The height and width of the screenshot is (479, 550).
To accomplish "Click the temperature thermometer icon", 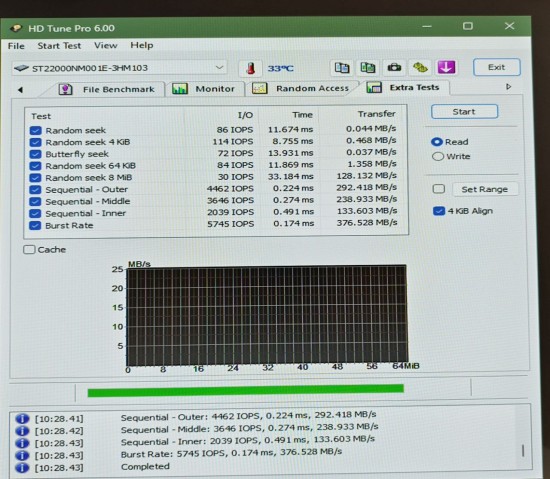I will pos(250,68).
